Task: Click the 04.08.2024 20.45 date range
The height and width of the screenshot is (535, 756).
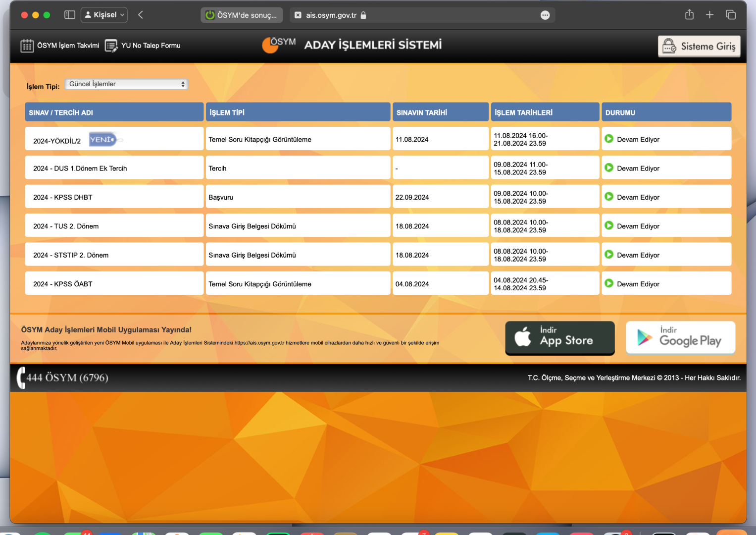Action: pyautogui.click(x=521, y=284)
